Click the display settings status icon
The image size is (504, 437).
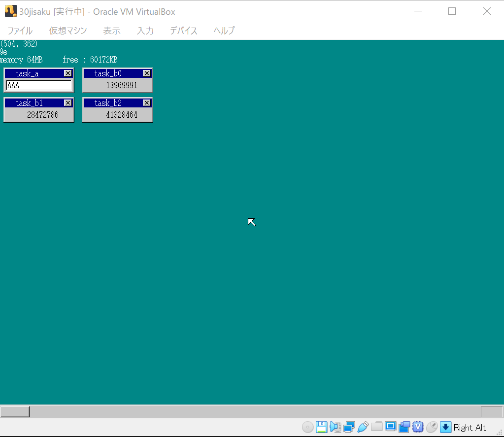(x=391, y=427)
